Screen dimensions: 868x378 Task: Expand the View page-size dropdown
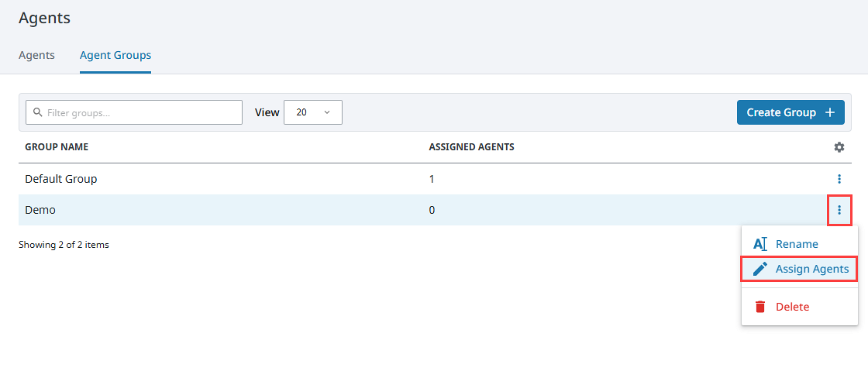click(x=313, y=112)
